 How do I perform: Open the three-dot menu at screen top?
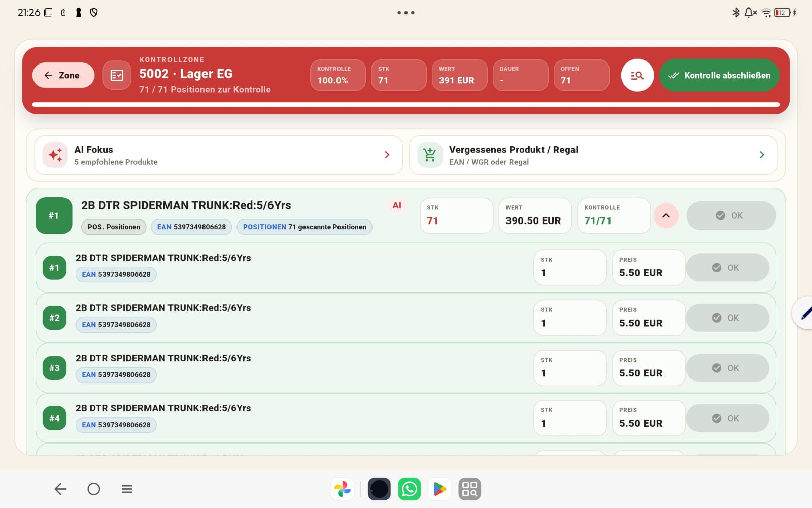click(x=406, y=13)
